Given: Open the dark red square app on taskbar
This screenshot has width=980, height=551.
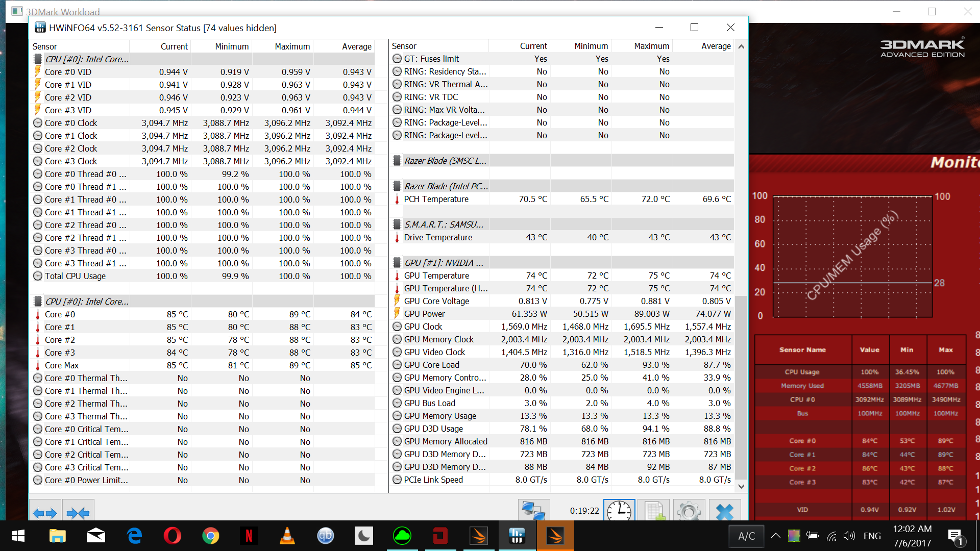Looking at the screenshot, I should tap(440, 536).
